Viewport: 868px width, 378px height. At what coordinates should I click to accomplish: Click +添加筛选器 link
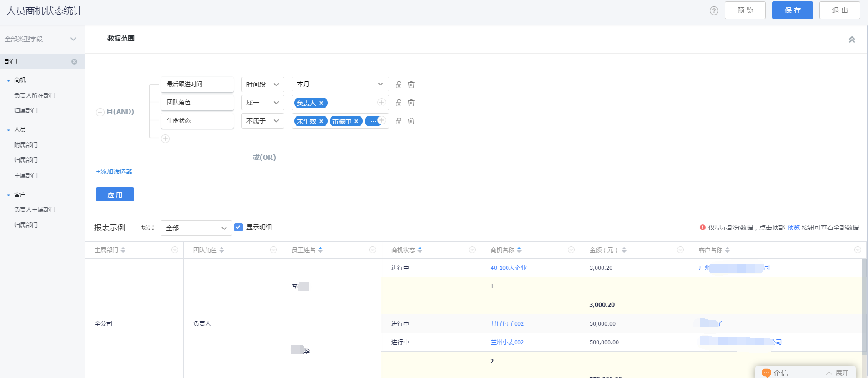[114, 171]
